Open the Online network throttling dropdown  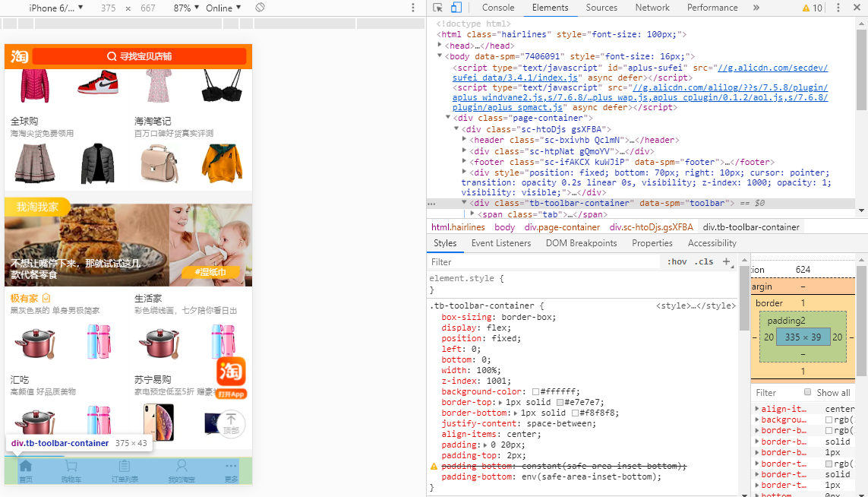(223, 8)
